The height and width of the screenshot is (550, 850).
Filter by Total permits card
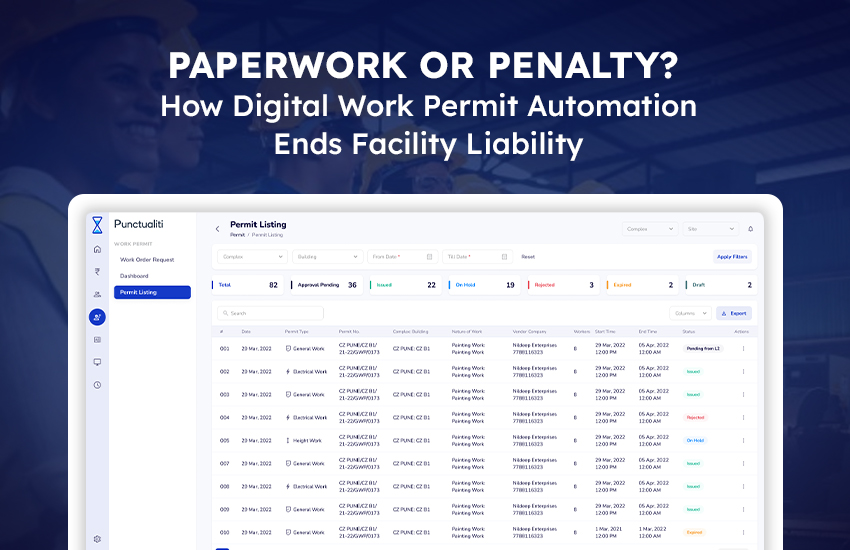247,285
